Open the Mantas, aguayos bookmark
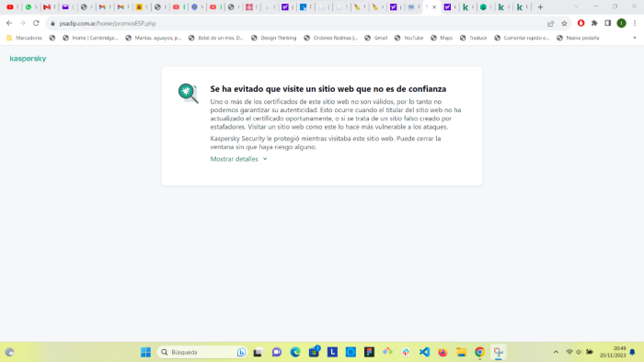The width and height of the screenshot is (644, 362). click(x=154, y=38)
